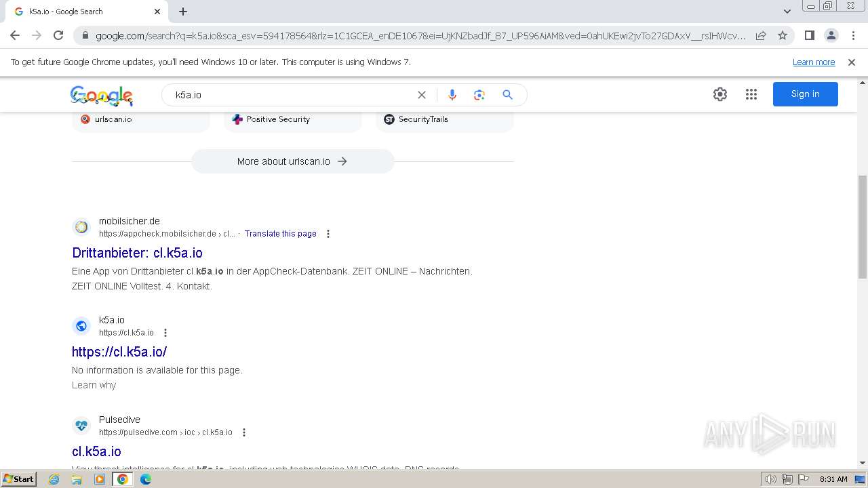This screenshot has height=488, width=868.
Task: Go forward with the forward arrow
Action: pyautogui.click(x=37, y=35)
